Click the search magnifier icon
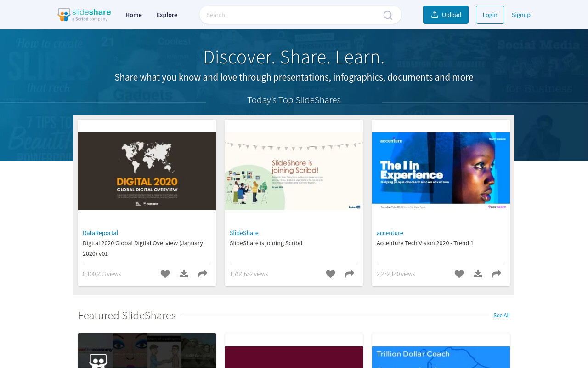 point(388,15)
